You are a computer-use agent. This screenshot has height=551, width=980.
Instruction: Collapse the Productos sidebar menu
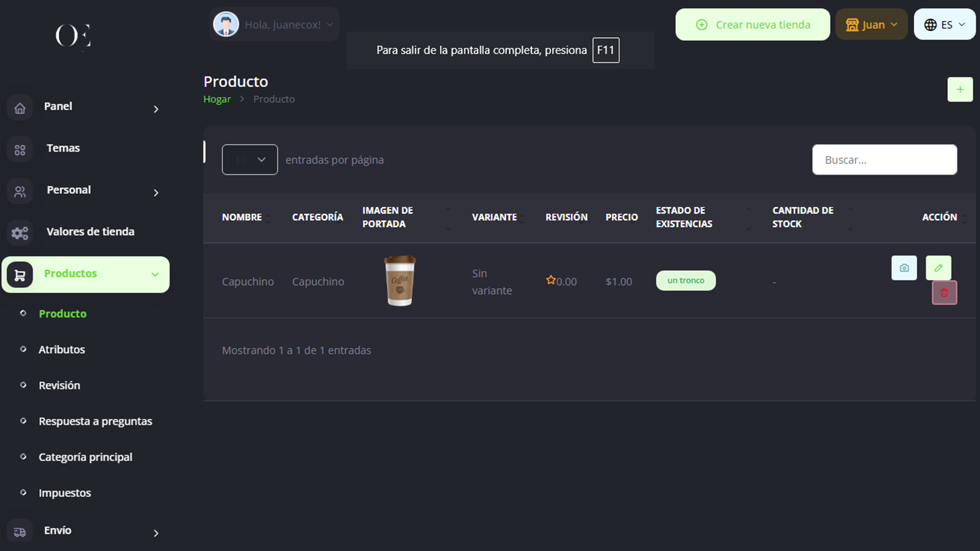click(x=155, y=274)
